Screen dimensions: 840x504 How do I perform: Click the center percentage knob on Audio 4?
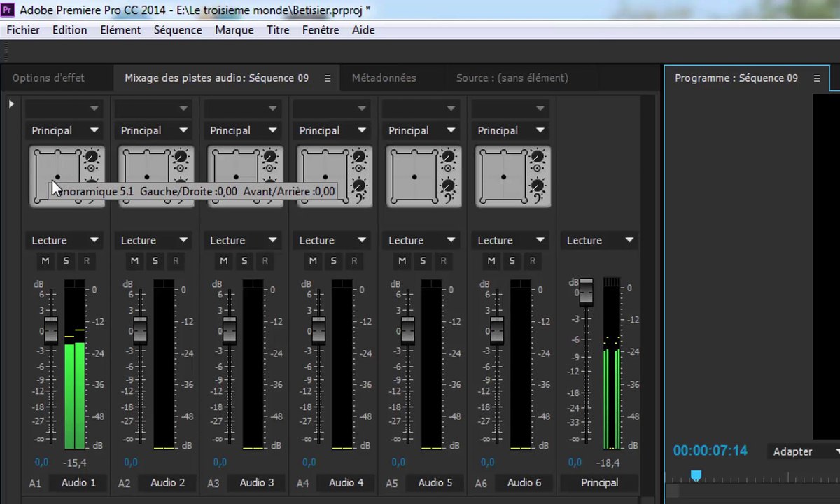click(359, 157)
